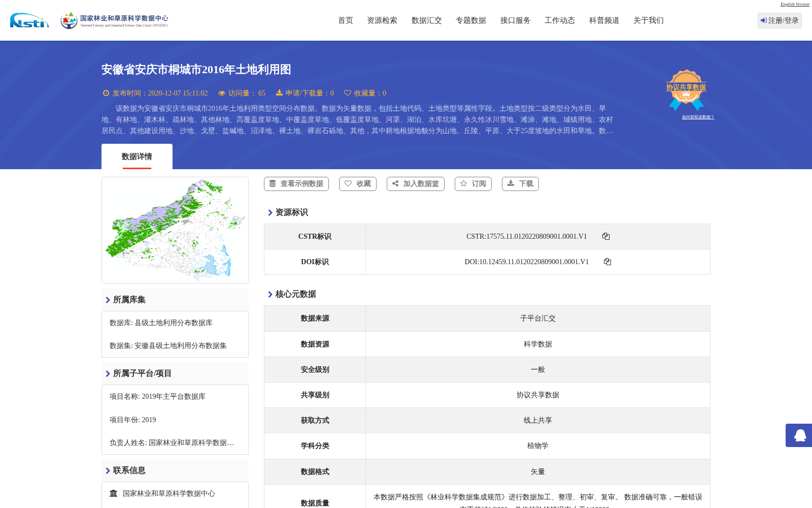Click the DOI:10.12459.11.0120220809001.0001.V1 value
The width and height of the screenshot is (812, 508).
(x=526, y=262)
